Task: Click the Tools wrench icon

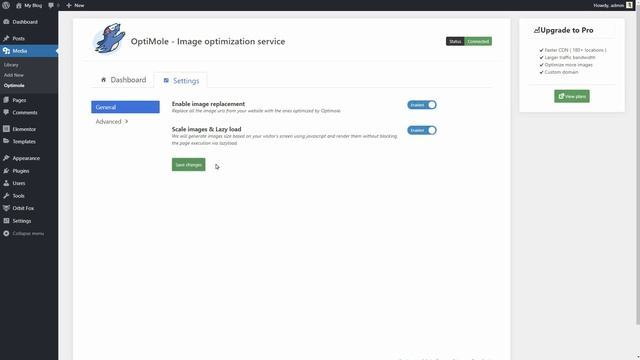Action: point(6,196)
